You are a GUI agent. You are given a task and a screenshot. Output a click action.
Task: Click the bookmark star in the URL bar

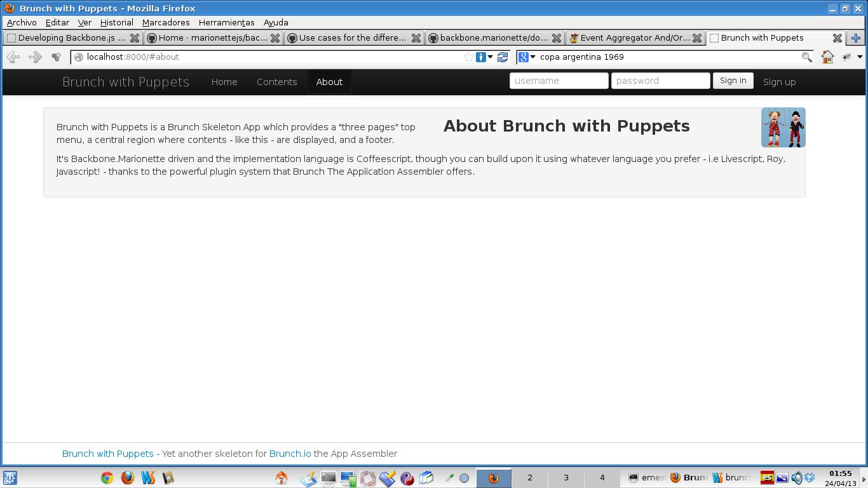[469, 57]
